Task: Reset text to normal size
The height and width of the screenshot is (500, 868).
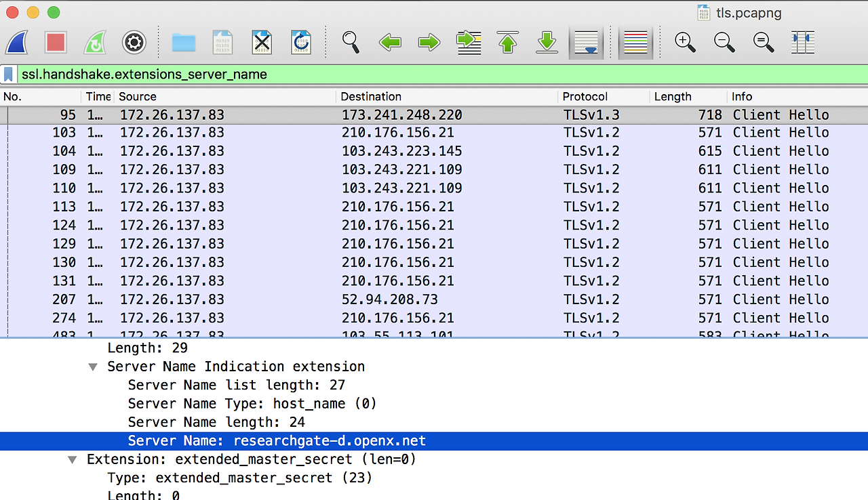Action: tap(764, 43)
